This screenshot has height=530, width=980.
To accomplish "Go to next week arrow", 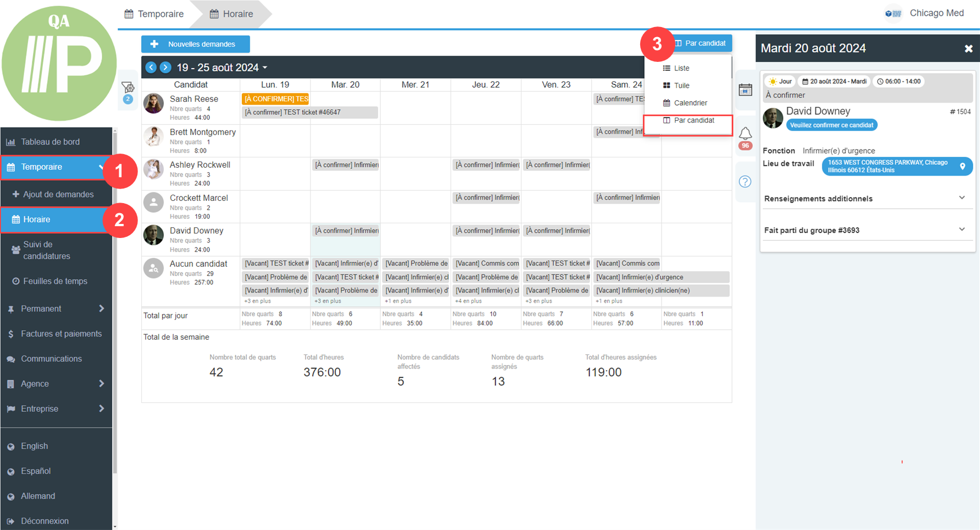I will pyautogui.click(x=165, y=68).
